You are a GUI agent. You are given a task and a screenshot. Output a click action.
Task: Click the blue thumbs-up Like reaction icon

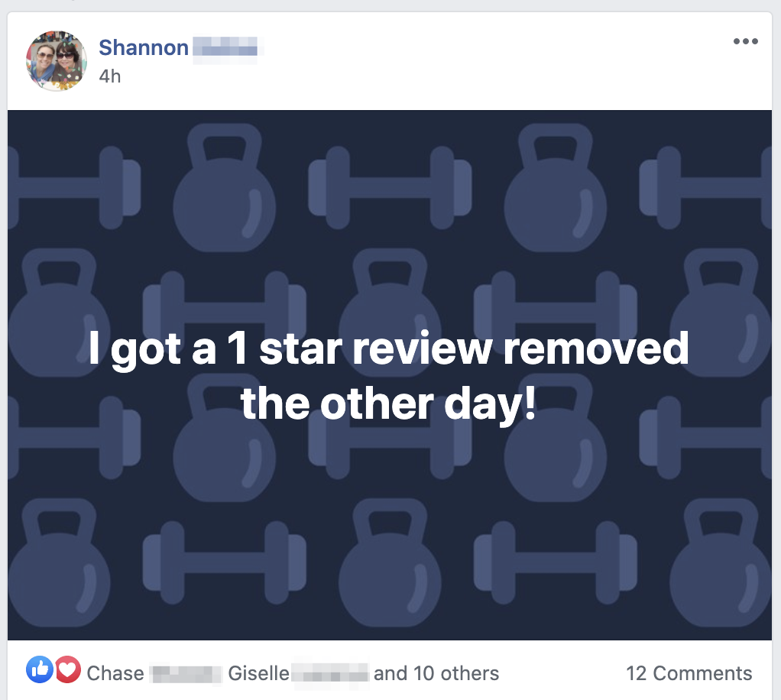(40, 669)
